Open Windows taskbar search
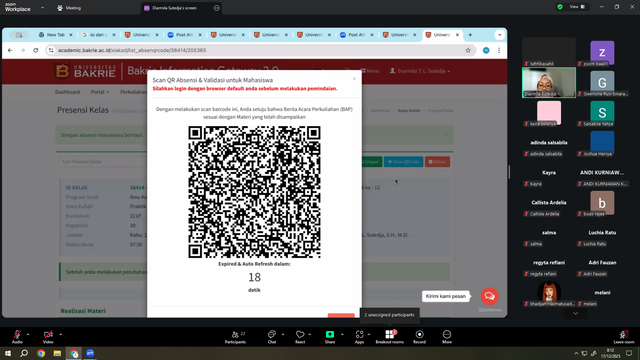The width and height of the screenshot is (640, 360). pyautogui.click(x=24, y=353)
